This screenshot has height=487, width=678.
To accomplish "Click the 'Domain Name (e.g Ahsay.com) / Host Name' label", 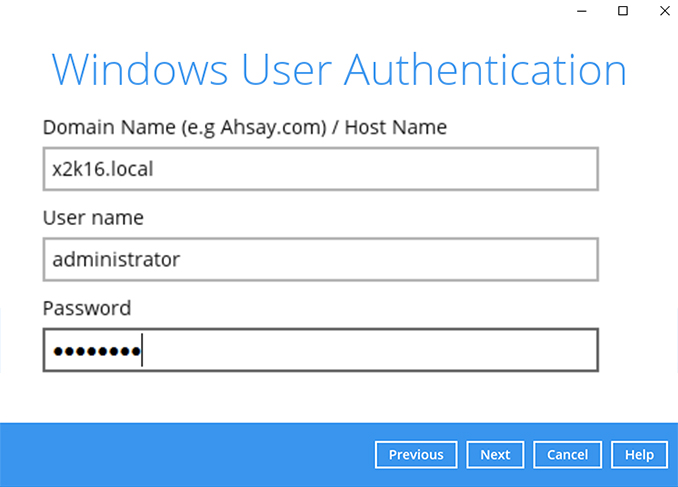I will point(244,127).
